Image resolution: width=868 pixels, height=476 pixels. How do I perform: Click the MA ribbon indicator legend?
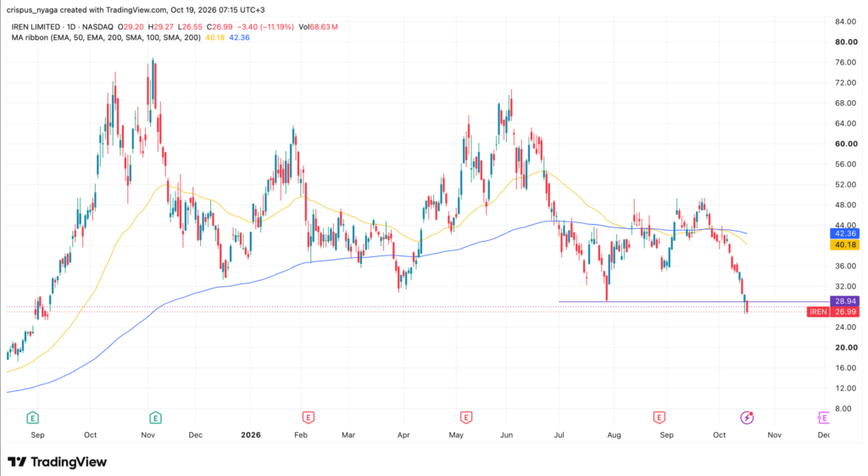click(106, 37)
